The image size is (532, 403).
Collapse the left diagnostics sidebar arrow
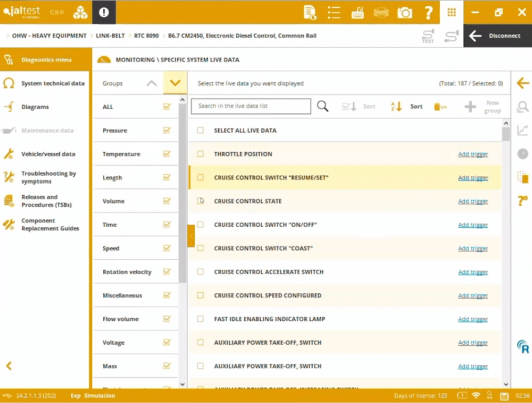[8, 366]
